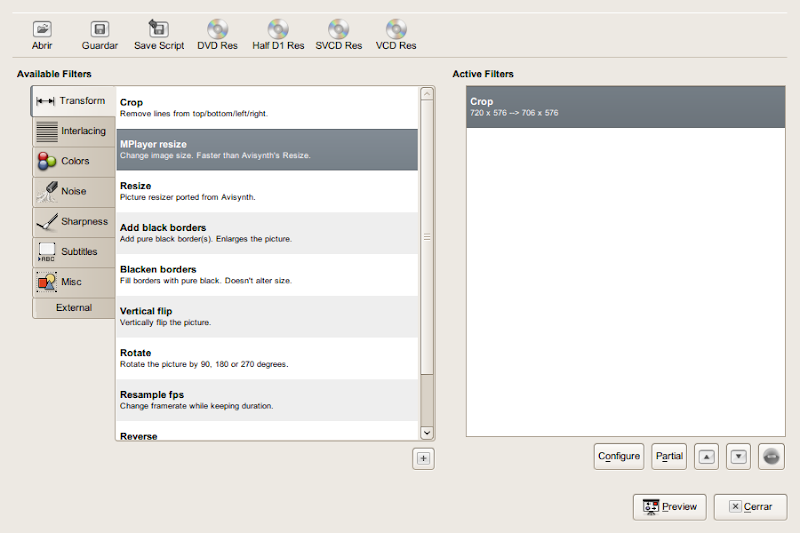
Task: Add selected filter with plus button
Action: coord(423,458)
